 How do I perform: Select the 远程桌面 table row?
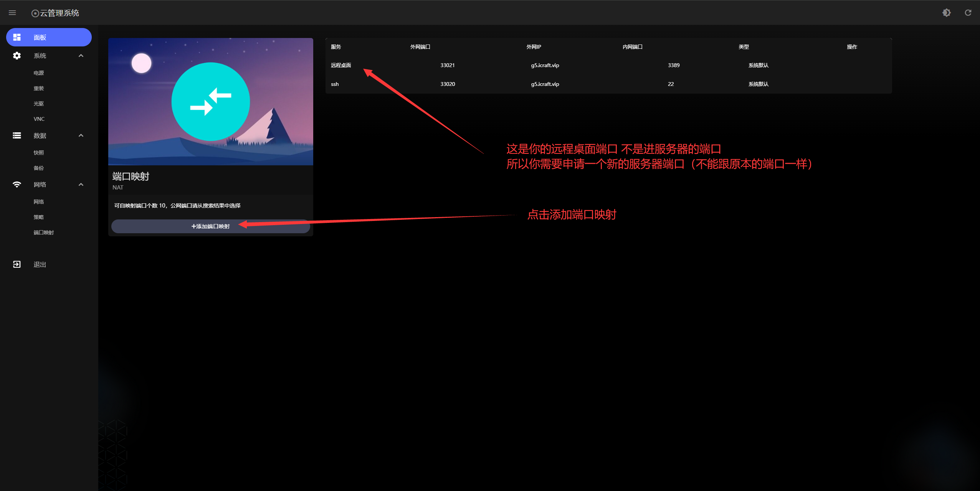(x=341, y=65)
